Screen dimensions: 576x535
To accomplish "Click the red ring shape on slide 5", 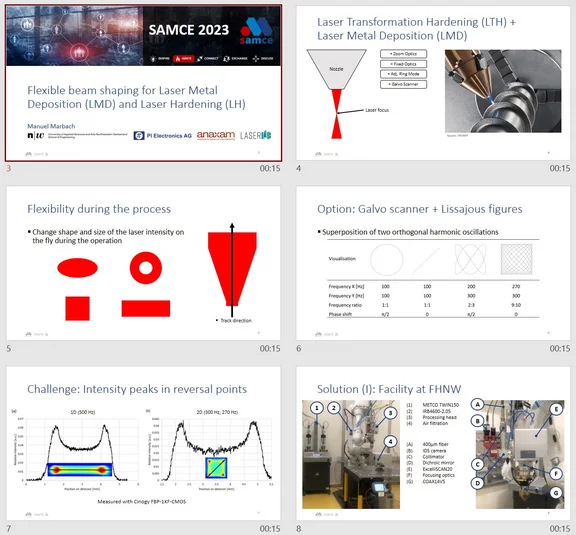I will [x=146, y=268].
